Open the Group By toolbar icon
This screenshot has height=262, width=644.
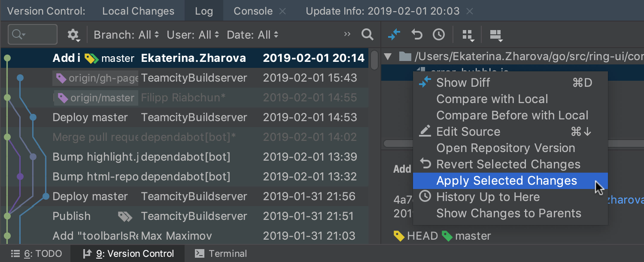coord(468,35)
